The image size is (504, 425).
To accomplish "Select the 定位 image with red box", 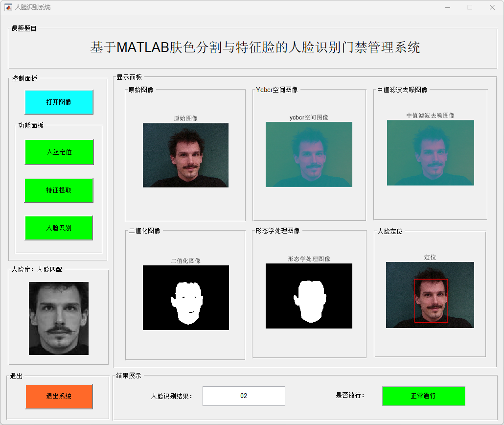I will (x=430, y=295).
